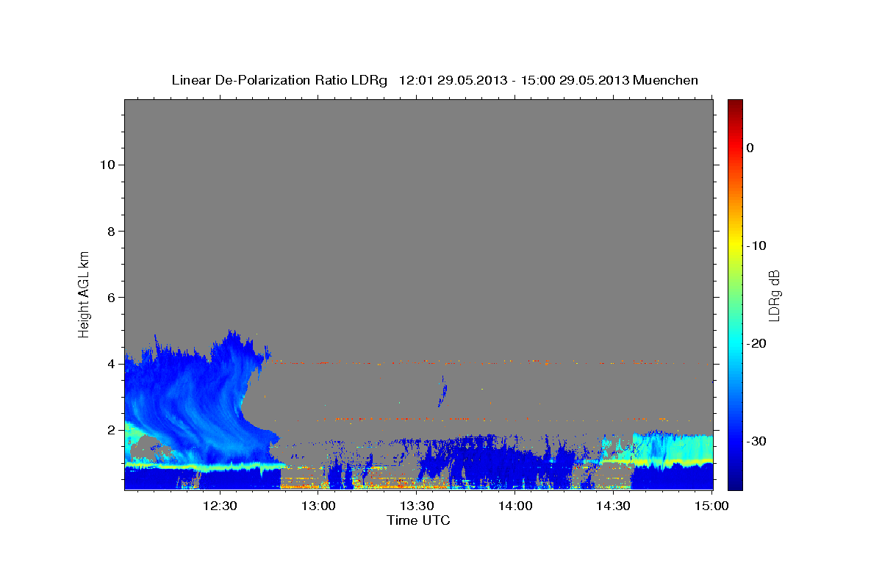Click the end timestamp "15:00 29.05.2013" in the title

pos(575,80)
